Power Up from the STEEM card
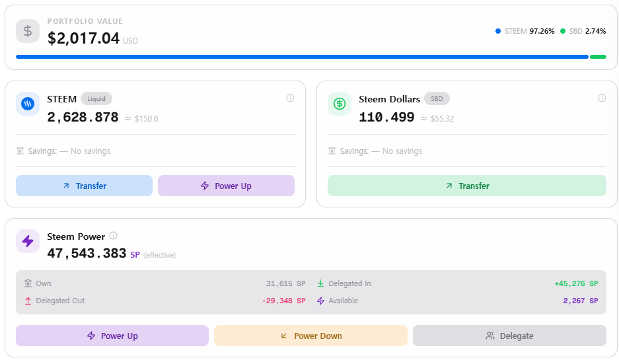Image resolution: width=619 pixels, height=364 pixels. pos(226,186)
